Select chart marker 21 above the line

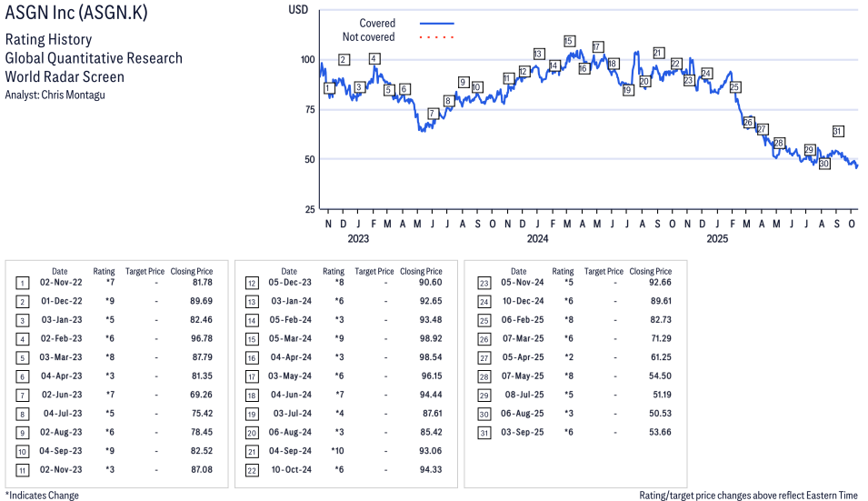[659, 53]
